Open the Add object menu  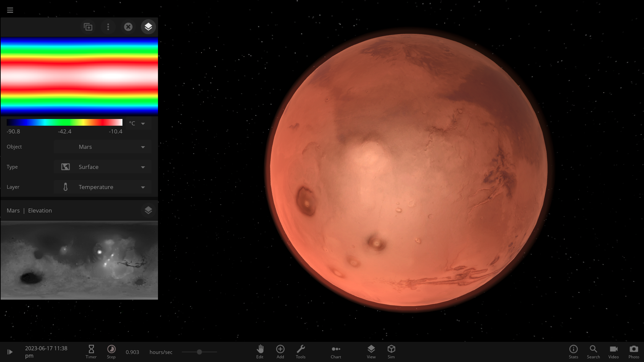(x=280, y=352)
